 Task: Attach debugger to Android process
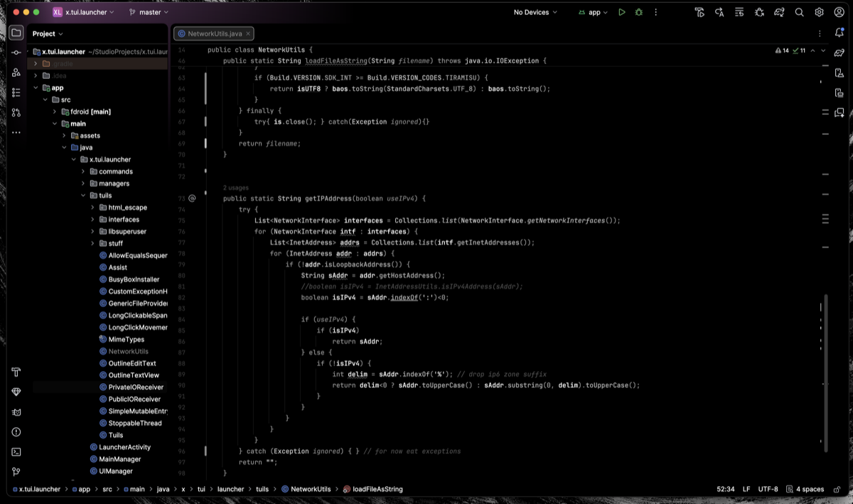[x=759, y=12]
